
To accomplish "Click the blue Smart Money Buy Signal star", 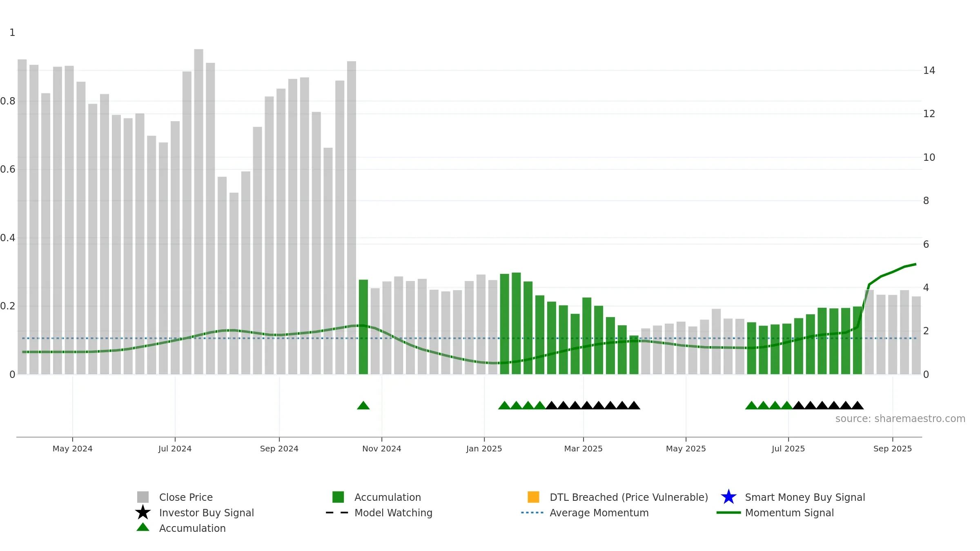I will [728, 497].
